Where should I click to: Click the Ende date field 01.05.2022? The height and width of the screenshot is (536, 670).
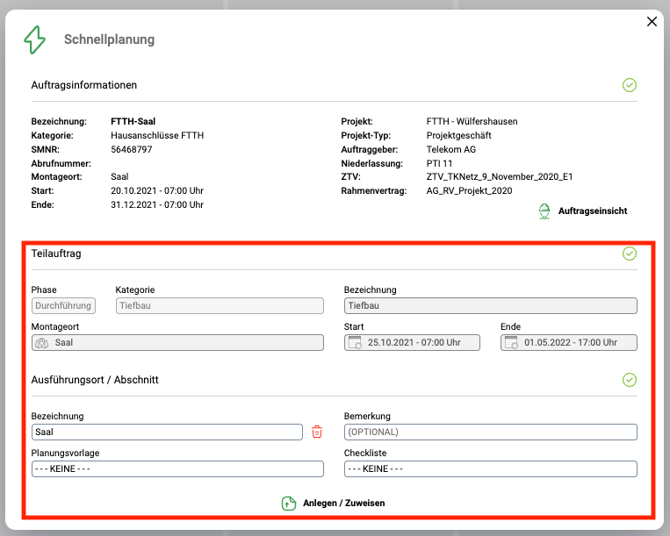pyautogui.click(x=576, y=343)
